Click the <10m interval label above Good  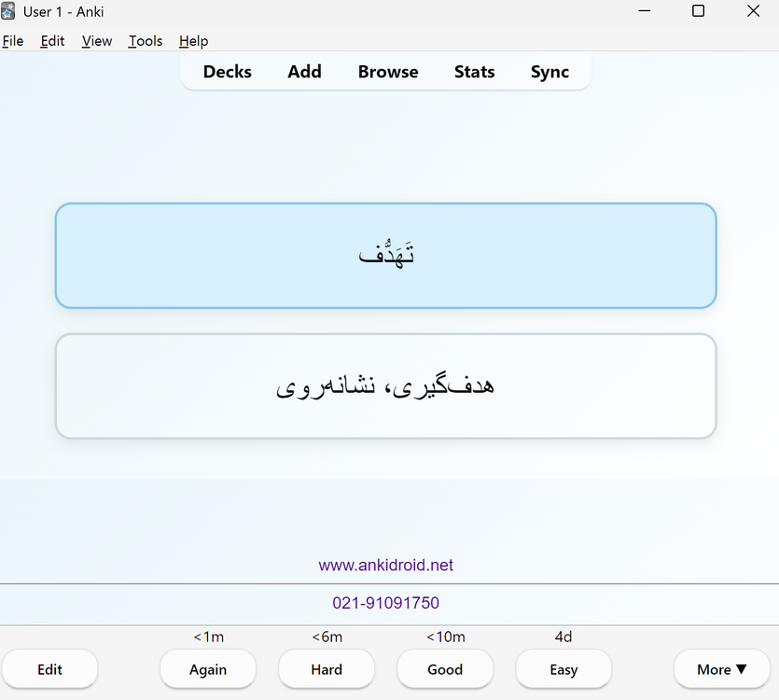446,637
